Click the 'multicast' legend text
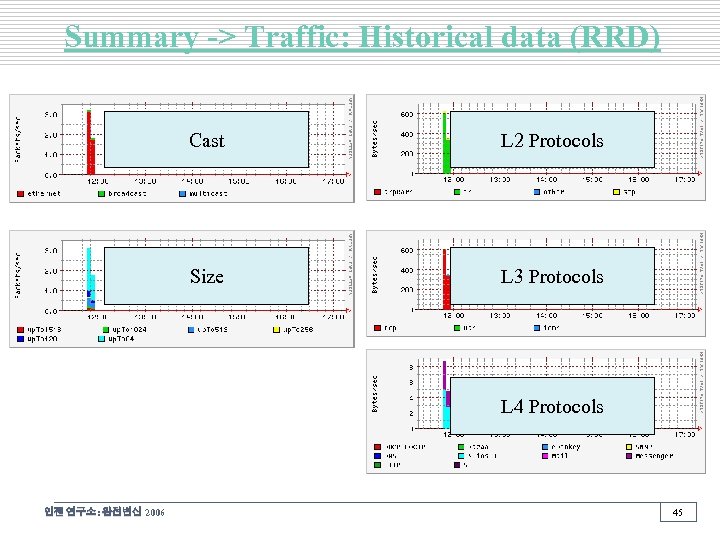 coord(208,194)
